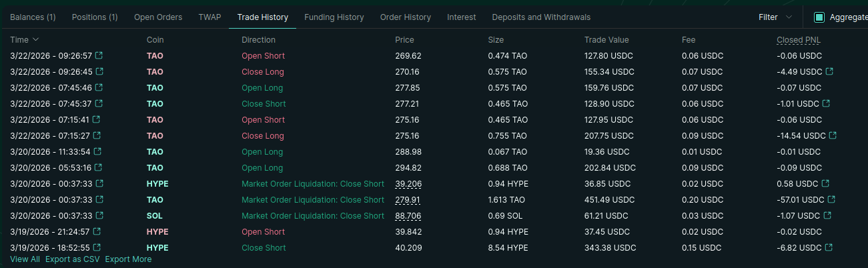Switch to the Balances (1) tab
Screen dimensions: 868x268
click(33, 17)
